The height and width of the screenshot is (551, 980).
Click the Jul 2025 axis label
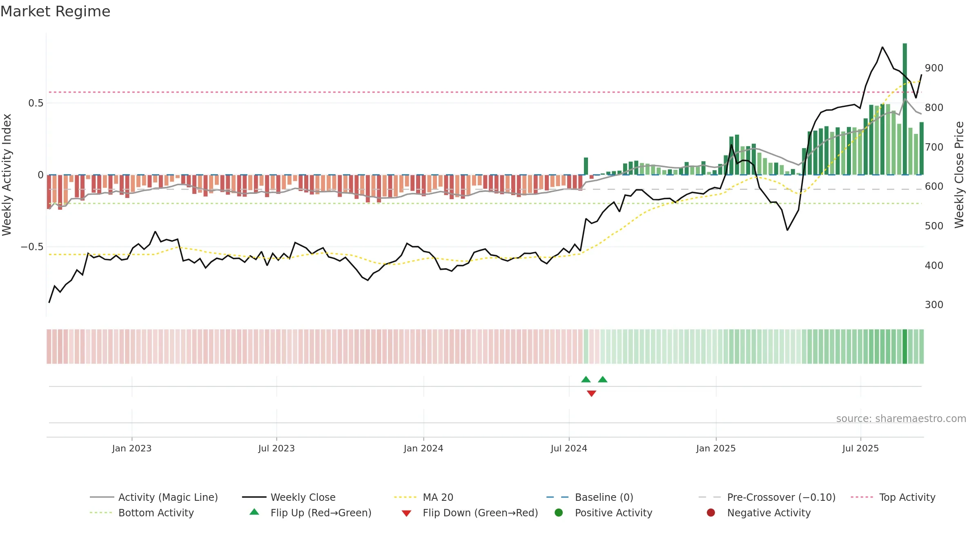860,449
